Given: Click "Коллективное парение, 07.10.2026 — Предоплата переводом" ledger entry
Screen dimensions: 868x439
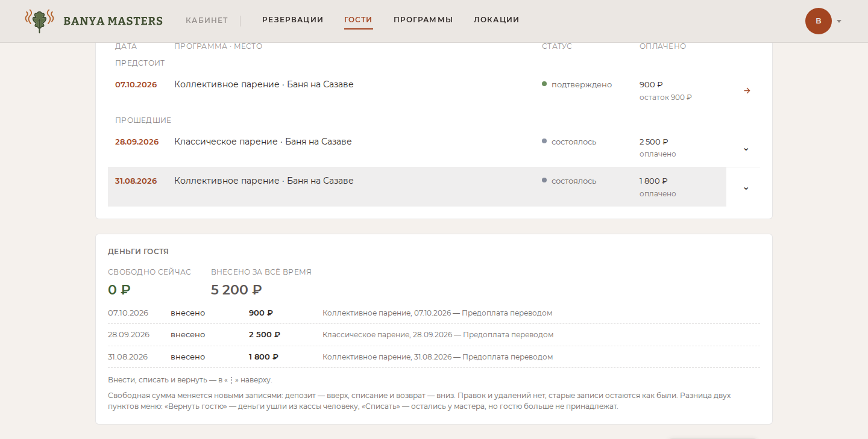Looking at the screenshot, I should tap(437, 313).
